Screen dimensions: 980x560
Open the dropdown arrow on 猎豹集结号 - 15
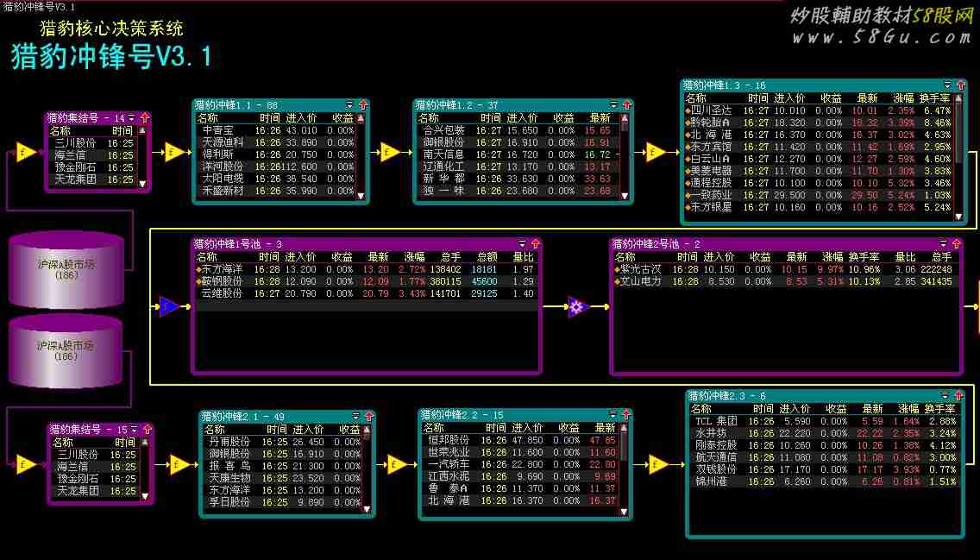(x=135, y=430)
